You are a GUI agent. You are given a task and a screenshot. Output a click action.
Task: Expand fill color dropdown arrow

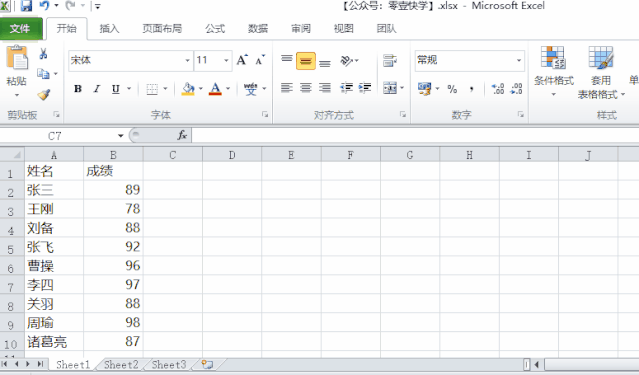tap(201, 88)
